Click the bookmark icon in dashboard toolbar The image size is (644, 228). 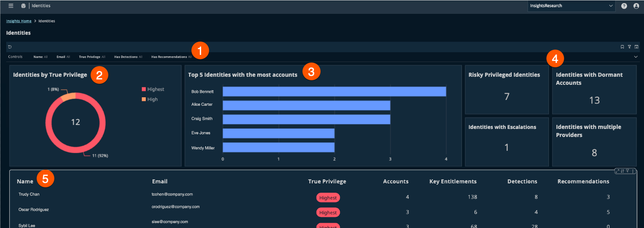coord(622,47)
